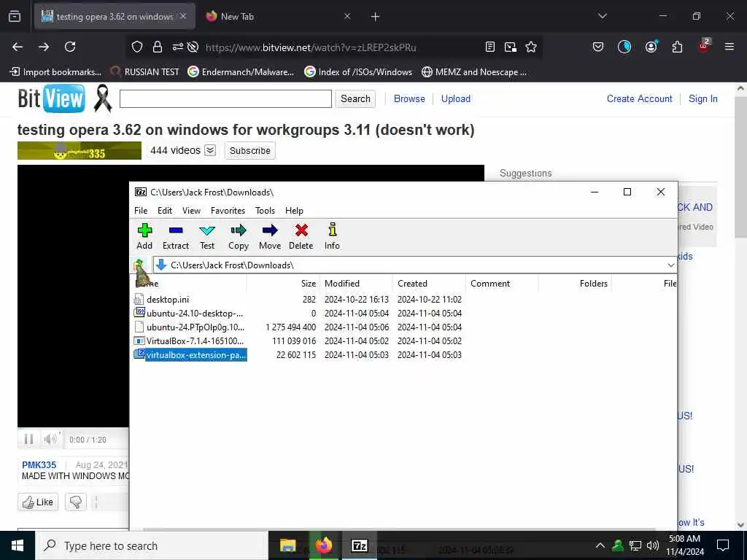
Task: Select the VirtualBox-7.1.4-165100 installer icon
Action: pyautogui.click(x=139, y=341)
